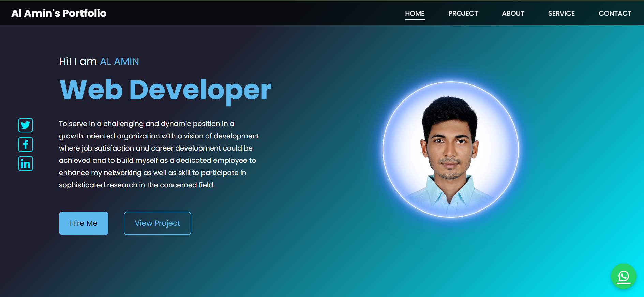
Task: Click the circular profile photo
Action: click(450, 150)
